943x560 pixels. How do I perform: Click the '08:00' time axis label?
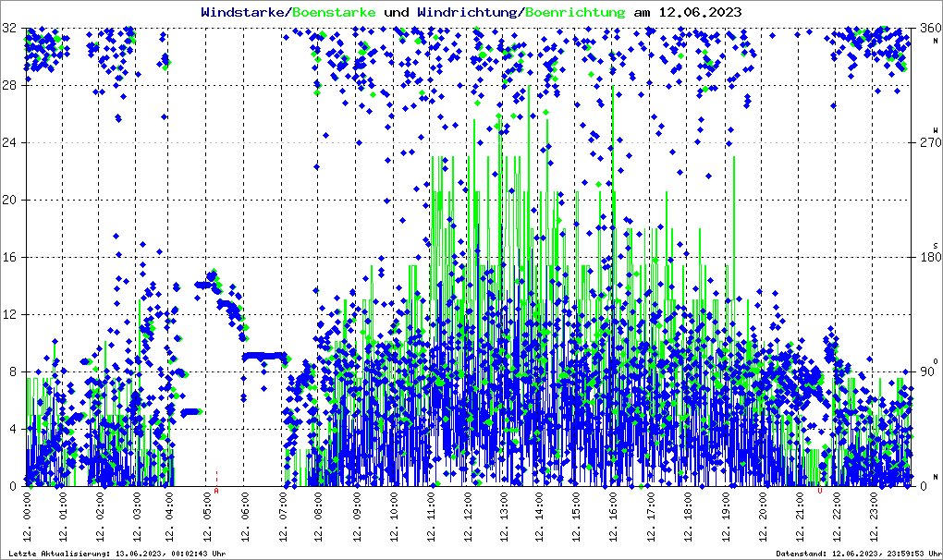click(318, 507)
